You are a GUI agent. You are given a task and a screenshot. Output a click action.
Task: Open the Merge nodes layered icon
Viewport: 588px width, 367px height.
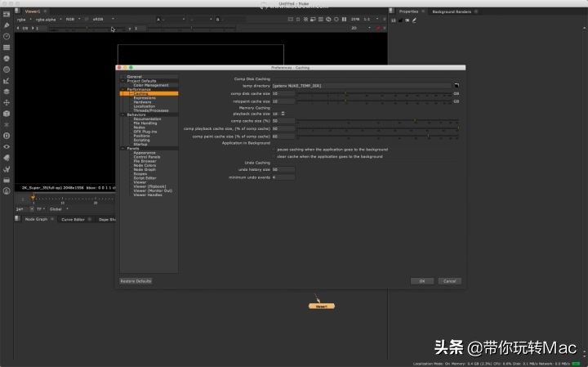[x=7, y=92]
